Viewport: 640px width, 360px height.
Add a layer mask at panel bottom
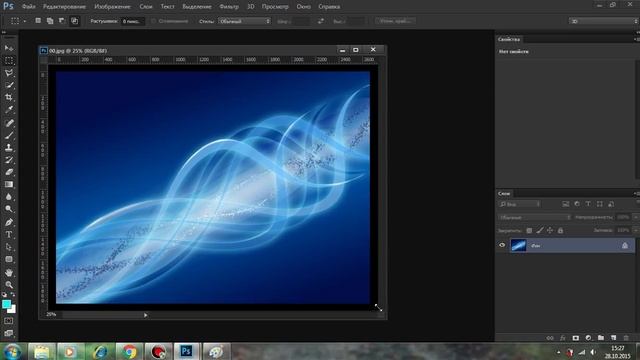576,338
